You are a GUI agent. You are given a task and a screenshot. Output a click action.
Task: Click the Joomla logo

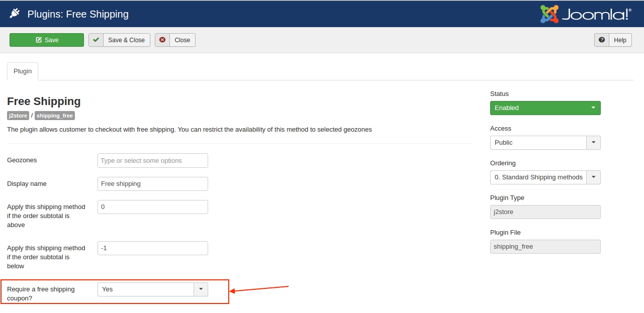click(x=585, y=14)
